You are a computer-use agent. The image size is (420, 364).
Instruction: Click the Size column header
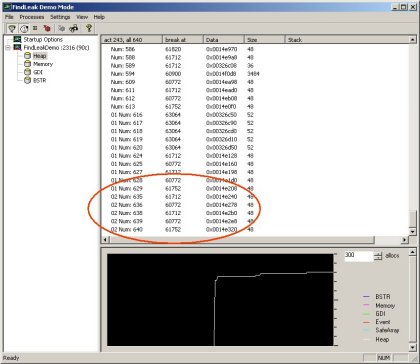(265, 40)
